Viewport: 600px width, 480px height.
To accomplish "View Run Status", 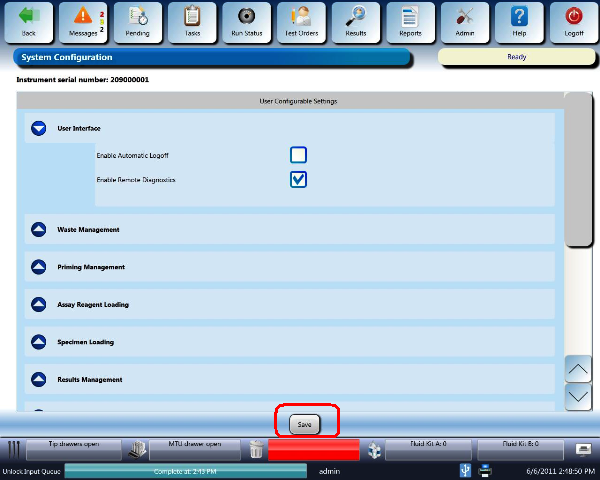I will tap(245, 19).
